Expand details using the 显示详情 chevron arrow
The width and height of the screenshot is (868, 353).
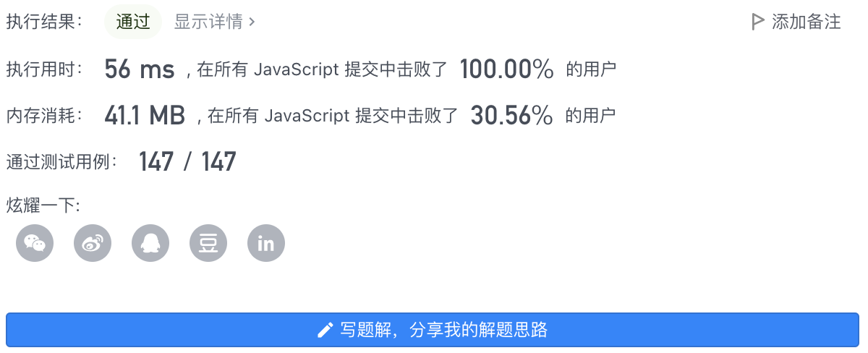click(x=252, y=22)
